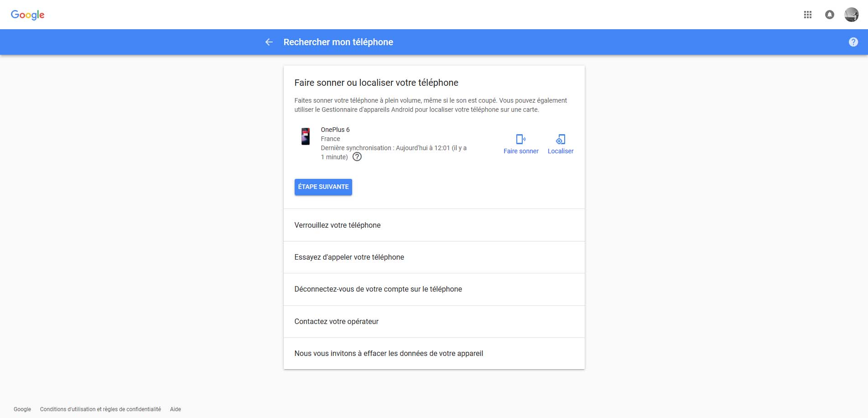
Task: Click the OnePlus 6 phone thumbnail
Action: coord(306,136)
